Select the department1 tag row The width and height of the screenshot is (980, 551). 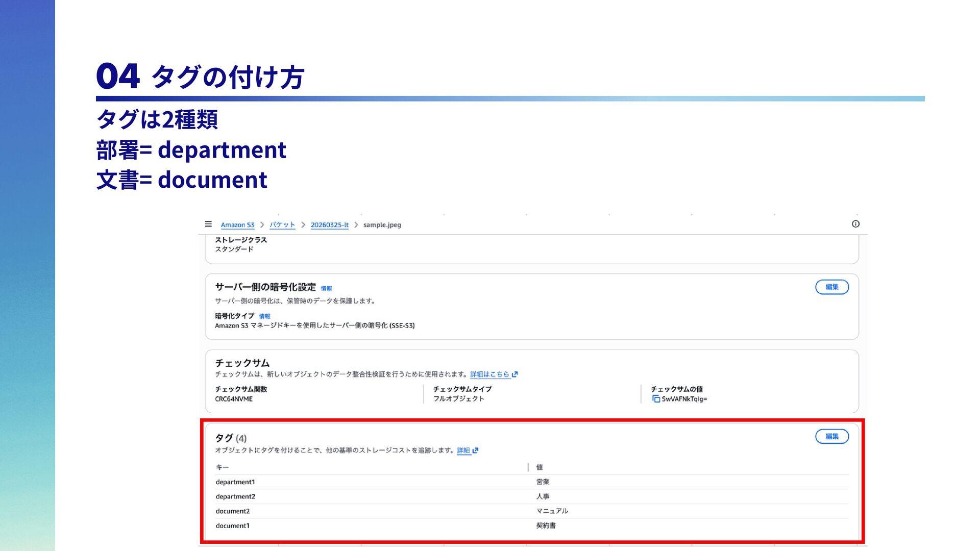(235, 482)
